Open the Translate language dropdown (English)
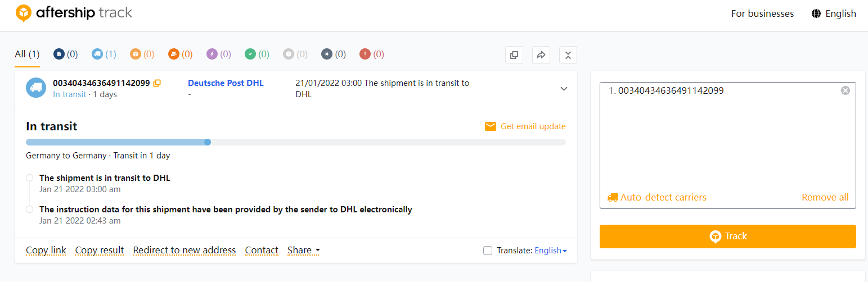This screenshot has height=282, width=868. (550, 251)
